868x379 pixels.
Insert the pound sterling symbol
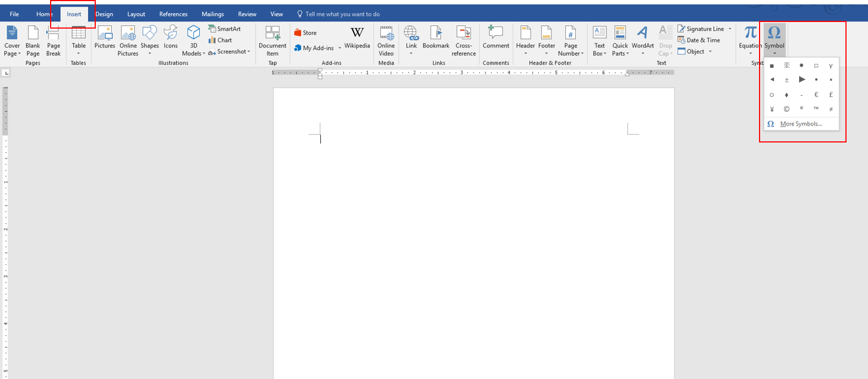point(831,95)
